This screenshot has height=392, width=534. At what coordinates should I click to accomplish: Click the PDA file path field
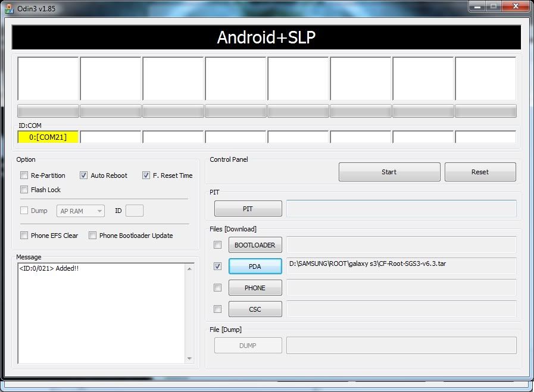401,266
